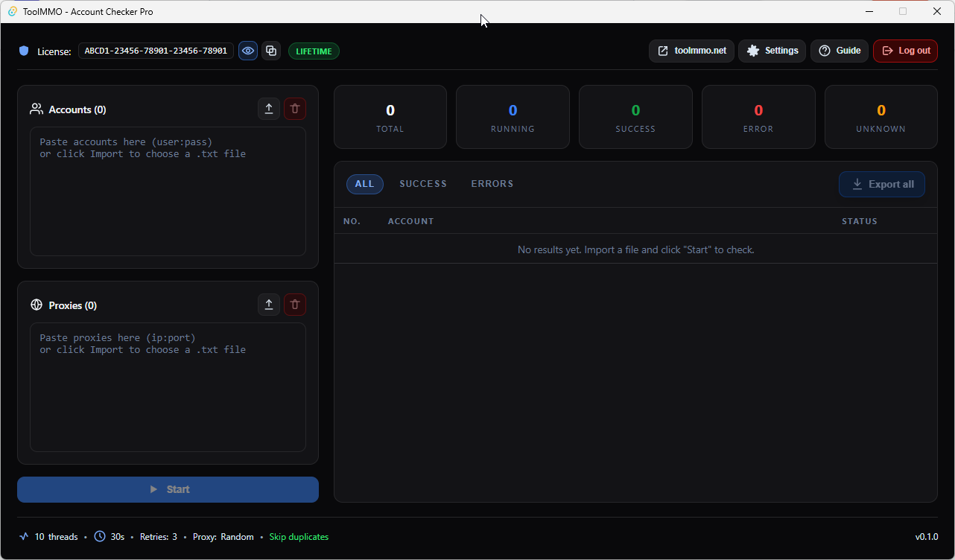Click the clock timeout icon in footer
The image size is (955, 560).
pos(100,536)
